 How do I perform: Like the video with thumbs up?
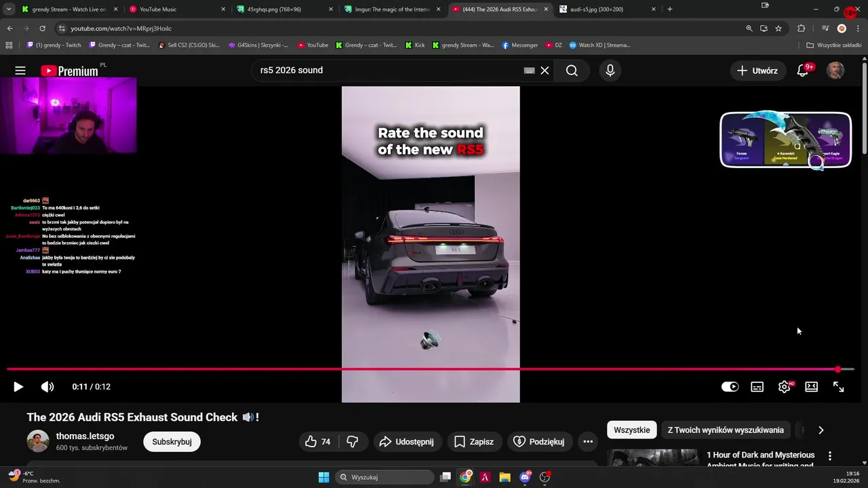pos(318,442)
